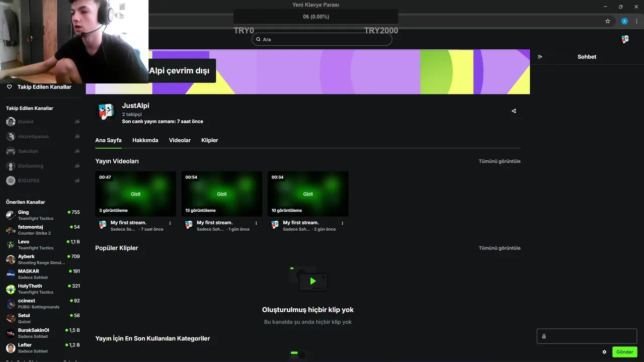644x362 pixels.
Task: Click Elwind avatar in followed channels
Action: pyautogui.click(x=11, y=122)
